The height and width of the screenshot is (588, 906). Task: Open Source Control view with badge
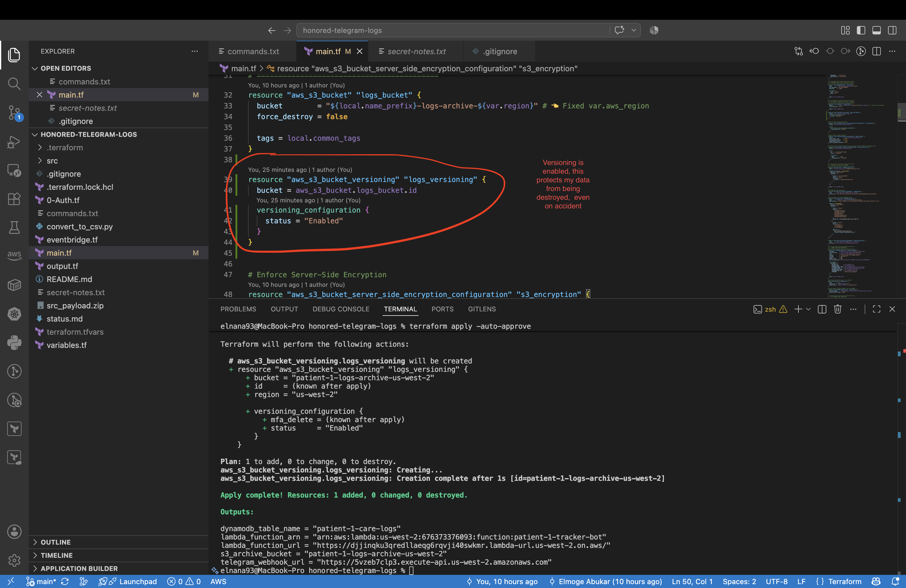click(14, 113)
